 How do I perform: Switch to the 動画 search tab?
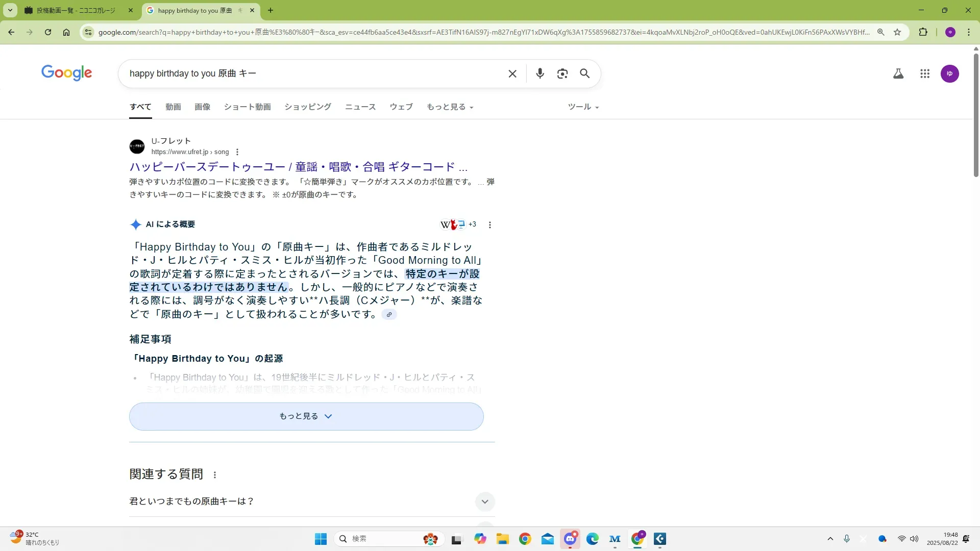pos(173,107)
